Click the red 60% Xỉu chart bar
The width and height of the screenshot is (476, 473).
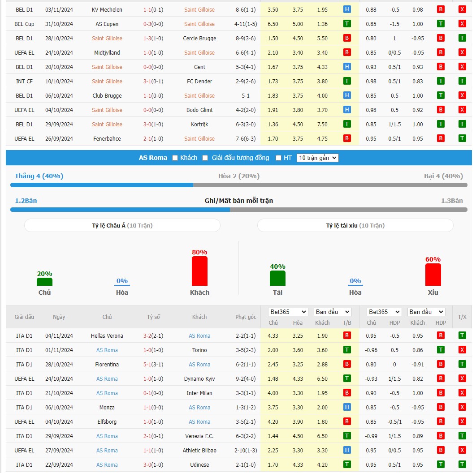pyautogui.click(x=433, y=275)
